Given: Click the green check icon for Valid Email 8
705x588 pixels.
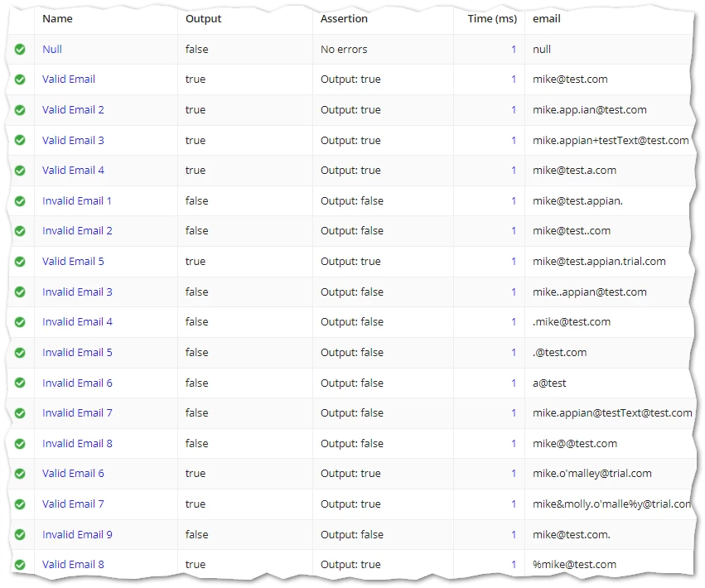Looking at the screenshot, I should (x=20, y=565).
